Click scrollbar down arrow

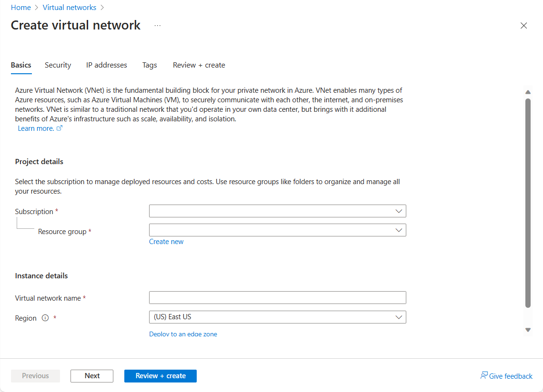click(528, 330)
